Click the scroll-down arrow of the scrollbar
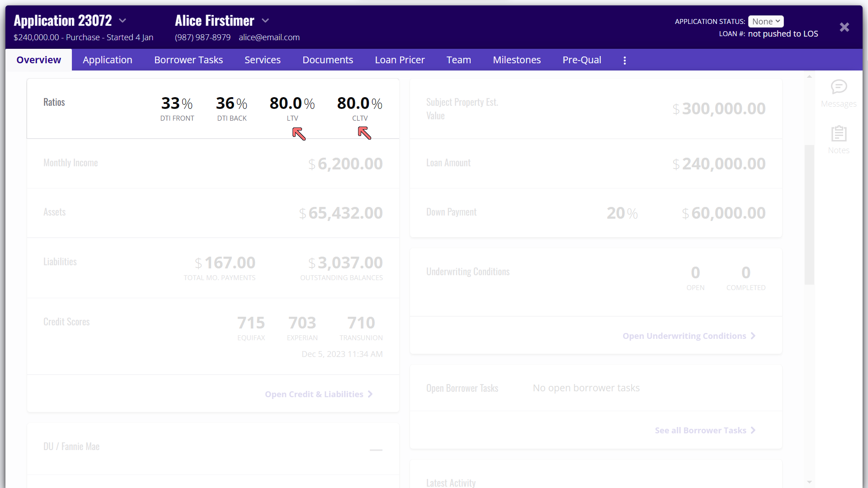The image size is (868, 488). coord(809,482)
